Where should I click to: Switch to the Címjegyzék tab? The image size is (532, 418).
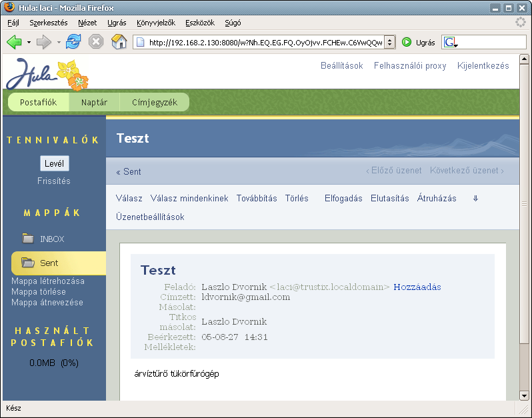[x=155, y=102]
